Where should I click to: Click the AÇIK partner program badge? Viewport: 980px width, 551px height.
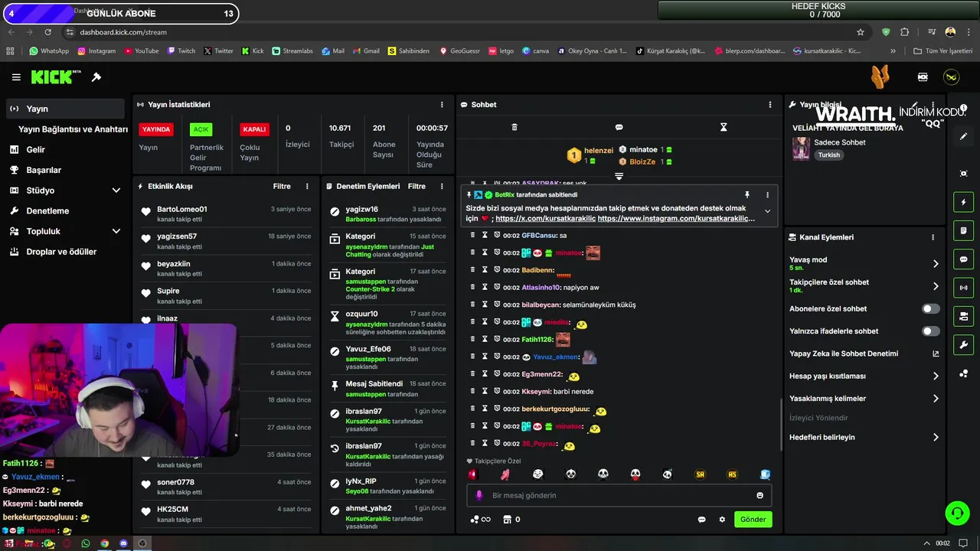[201, 129]
